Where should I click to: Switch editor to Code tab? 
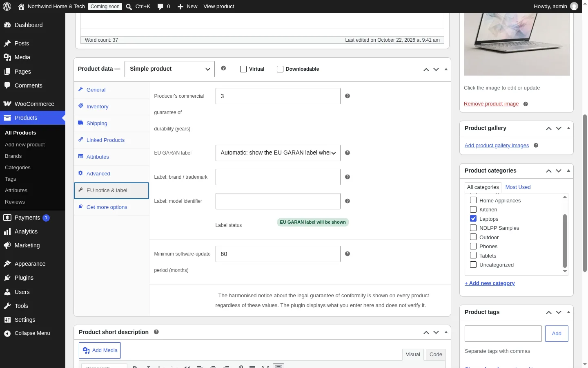[436, 355]
